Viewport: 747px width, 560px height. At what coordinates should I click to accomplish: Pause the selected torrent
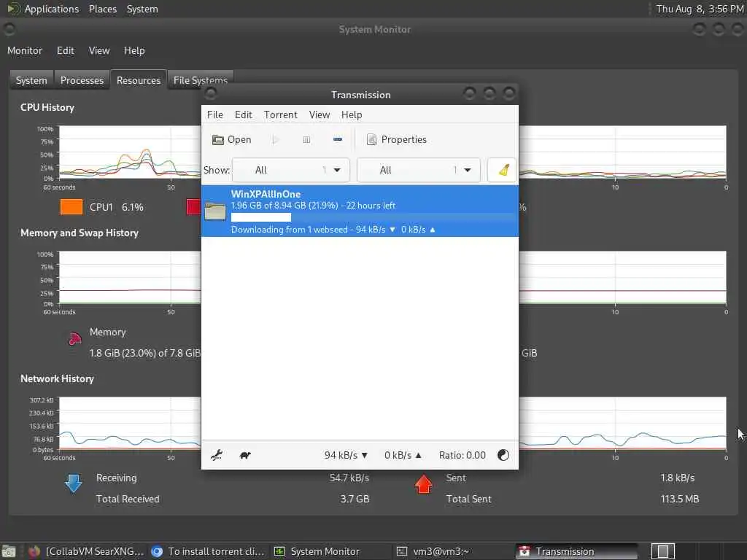306,139
